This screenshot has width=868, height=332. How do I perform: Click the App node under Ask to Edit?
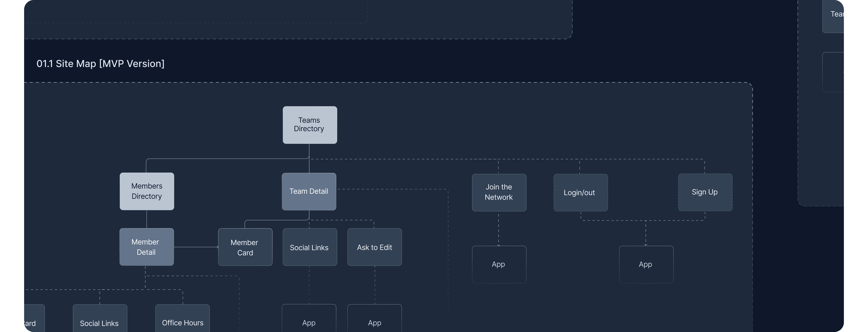click(x=374, y=319)
